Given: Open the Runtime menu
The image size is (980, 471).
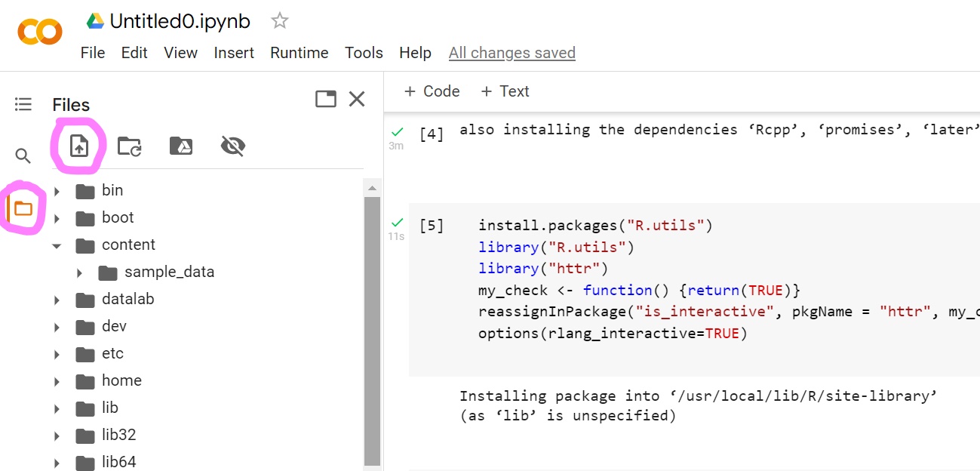Looking at the screenshot, I should coord(300,53).
